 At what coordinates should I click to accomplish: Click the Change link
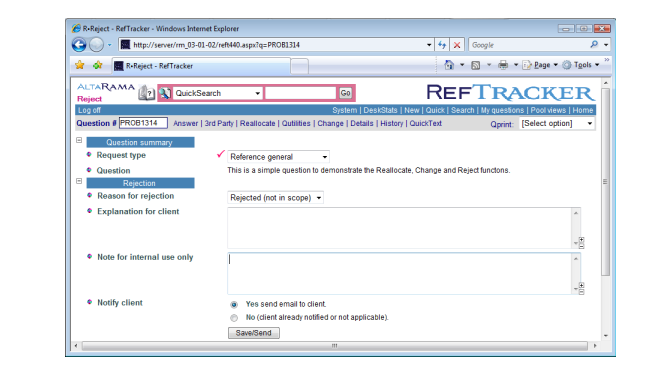pyautogui.click(x=330, y=123)
